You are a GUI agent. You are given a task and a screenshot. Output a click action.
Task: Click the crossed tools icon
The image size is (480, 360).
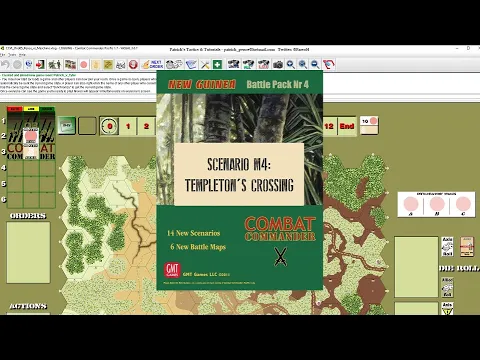click(x=205, y=64)
